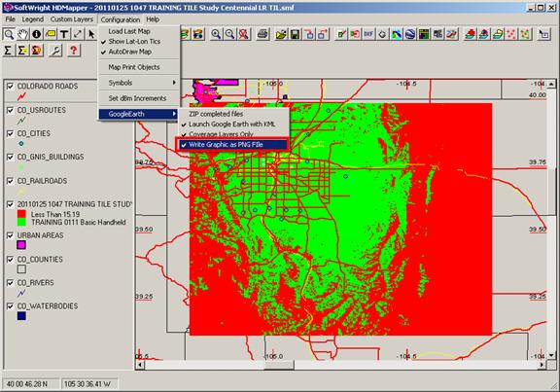Click the horizontal scrollbar thumb
This screenshot has height=392, width=560.
tap(279, 365)
